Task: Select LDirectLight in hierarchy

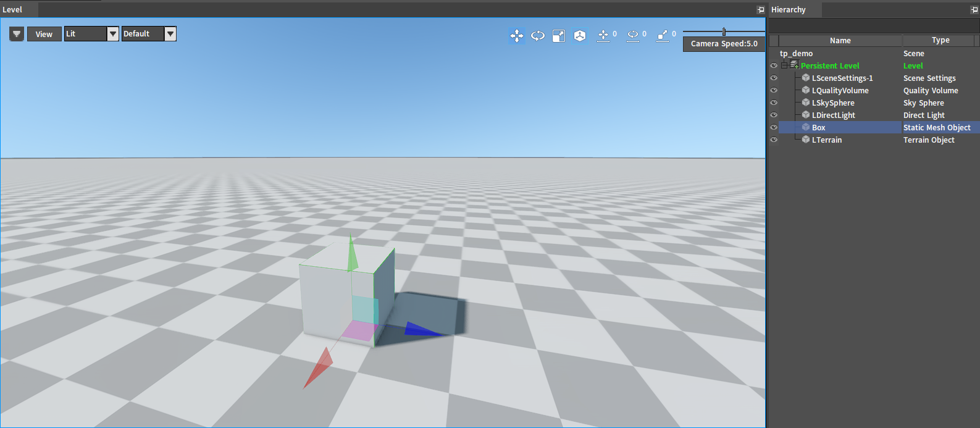Action: point(834,115)
